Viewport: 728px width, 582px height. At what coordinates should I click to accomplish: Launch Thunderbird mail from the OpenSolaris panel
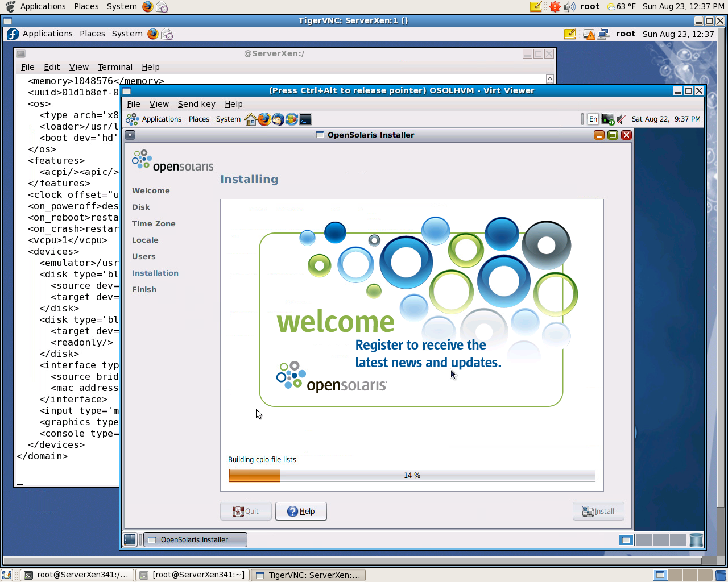click(278, 119)
